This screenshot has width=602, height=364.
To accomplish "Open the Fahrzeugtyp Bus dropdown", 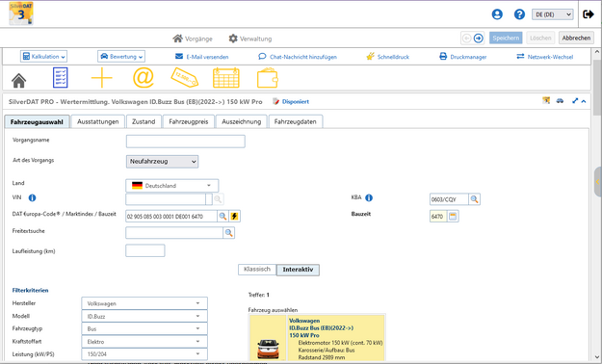I will coord(144,329).
